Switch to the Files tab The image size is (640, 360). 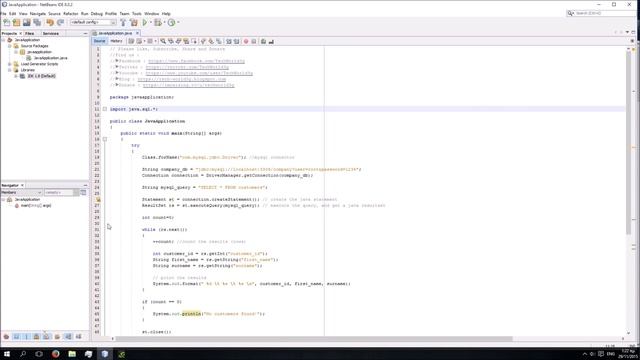click(30, 33)
